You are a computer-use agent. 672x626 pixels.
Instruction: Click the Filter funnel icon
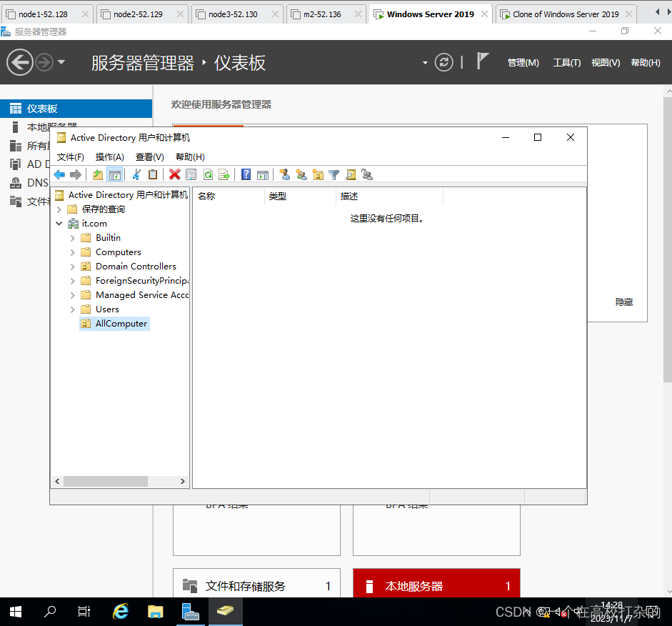(x=334, y=174)
